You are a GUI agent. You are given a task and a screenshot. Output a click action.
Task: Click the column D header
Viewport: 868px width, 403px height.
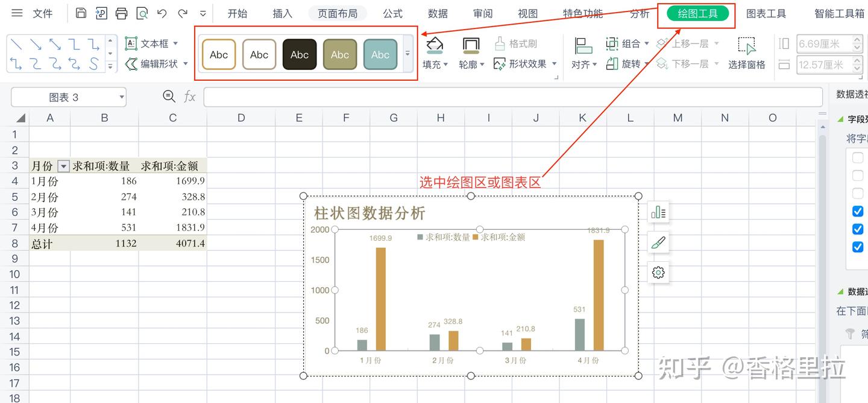coord(241,118)
